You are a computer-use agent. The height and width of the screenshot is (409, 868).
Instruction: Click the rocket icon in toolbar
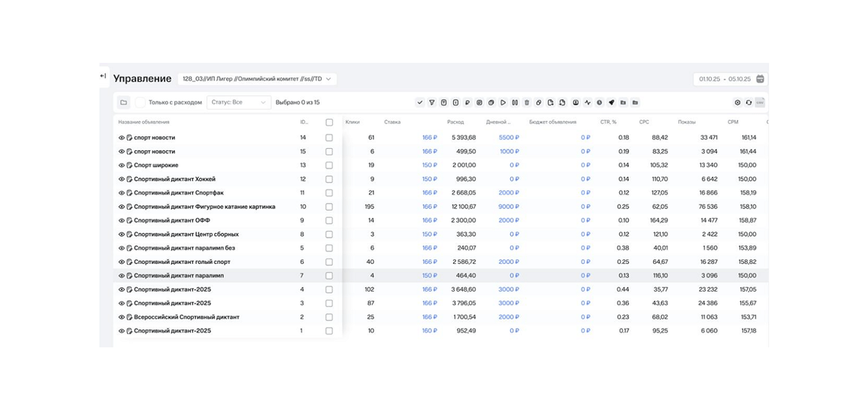[x=611, y=102]
